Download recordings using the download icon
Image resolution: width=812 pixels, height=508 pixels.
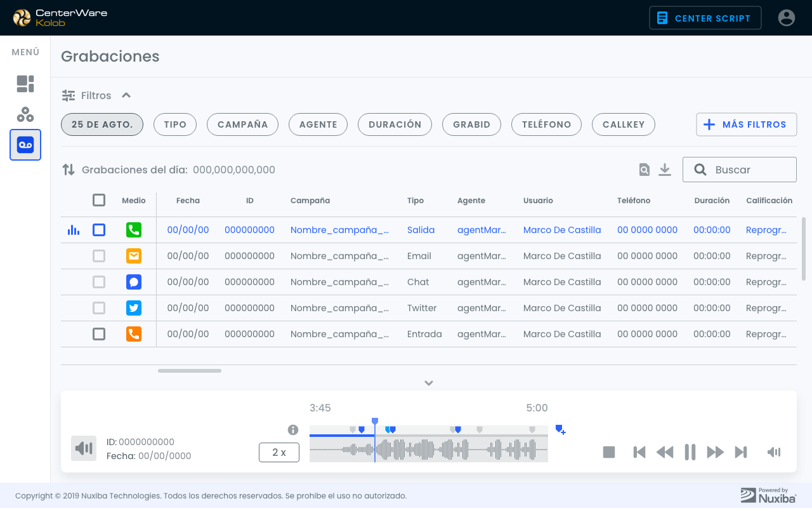point(665,170)
